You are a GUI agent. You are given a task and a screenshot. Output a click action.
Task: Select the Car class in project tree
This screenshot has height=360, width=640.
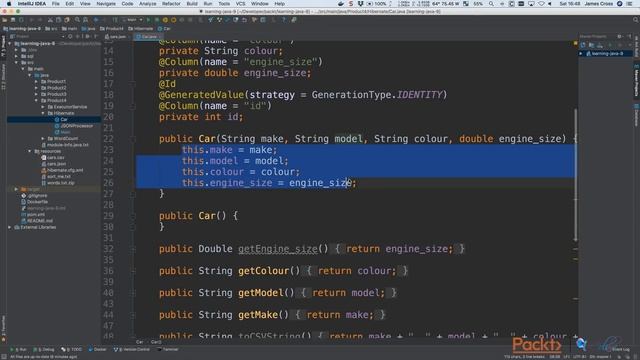pos(61,120)
